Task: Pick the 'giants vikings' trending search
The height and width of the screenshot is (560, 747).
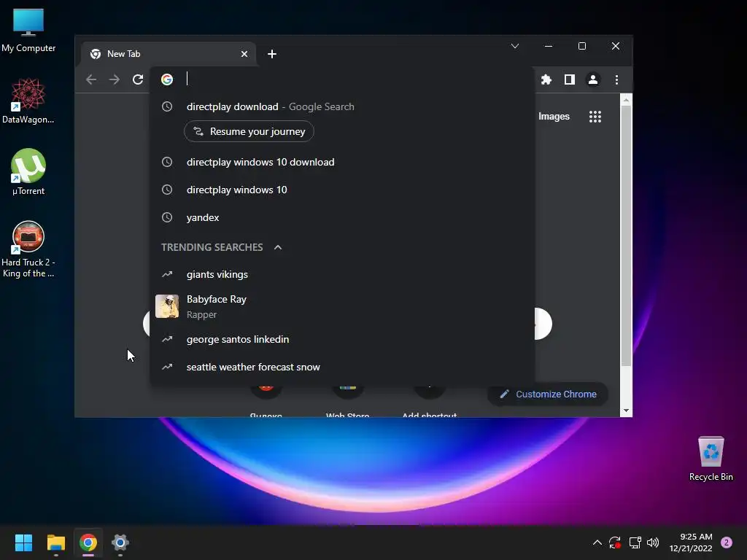Action: (343, 274)
